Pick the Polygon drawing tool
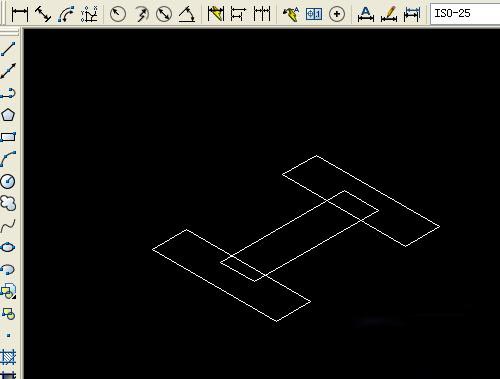This screenshot has height=379, width=500. [8, 115]
